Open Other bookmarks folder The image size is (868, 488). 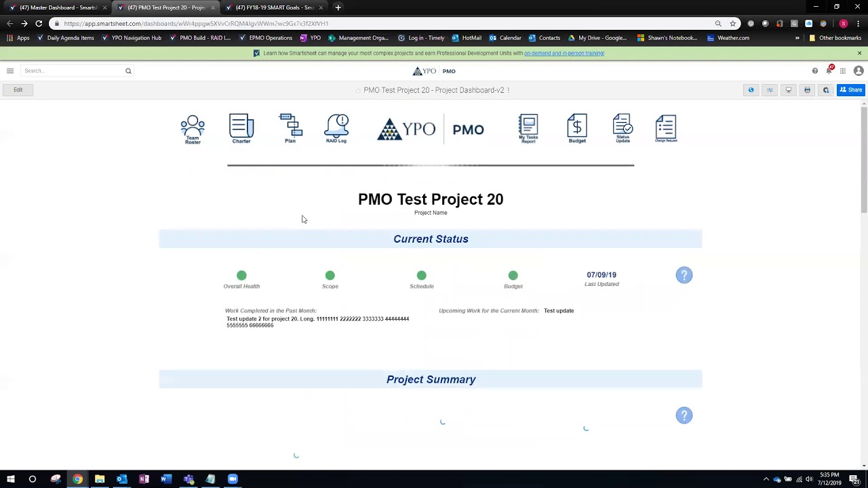tap(835, 38)
